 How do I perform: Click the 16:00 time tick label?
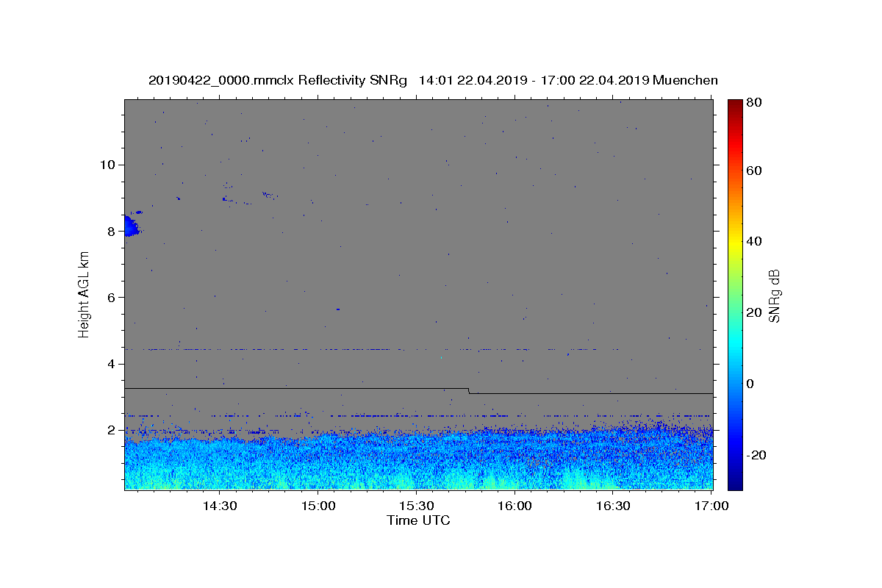click(514, 506)
